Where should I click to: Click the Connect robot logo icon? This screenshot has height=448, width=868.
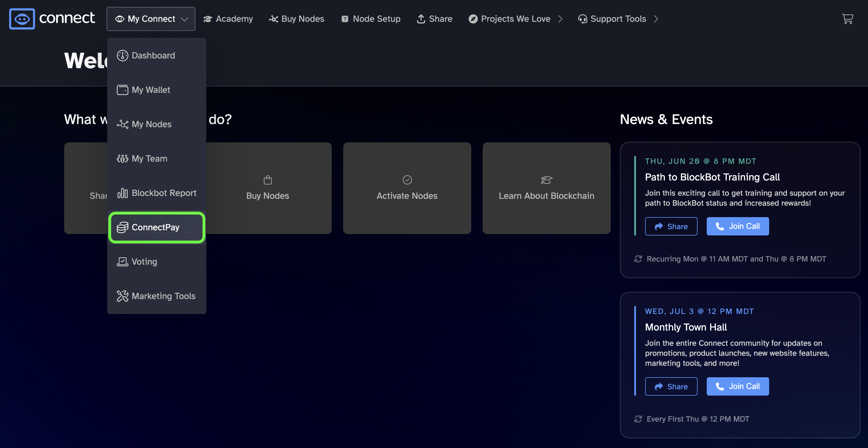point(22,19)
